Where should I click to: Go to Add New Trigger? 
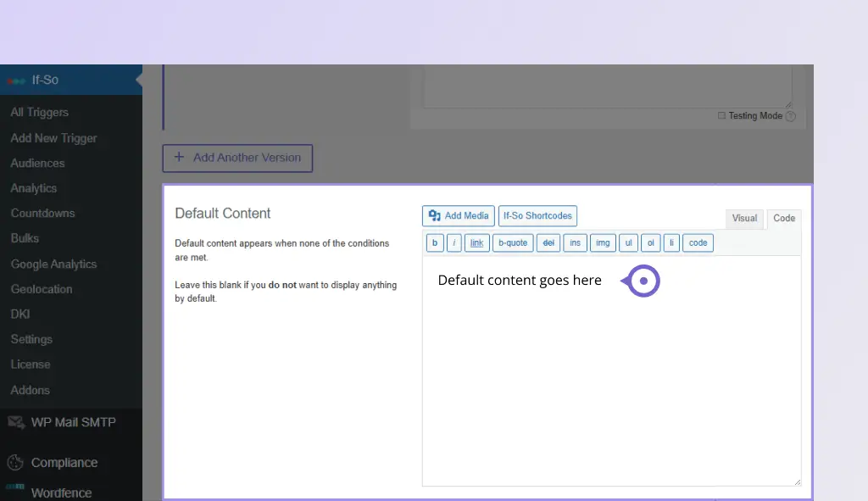coord(53,138)
